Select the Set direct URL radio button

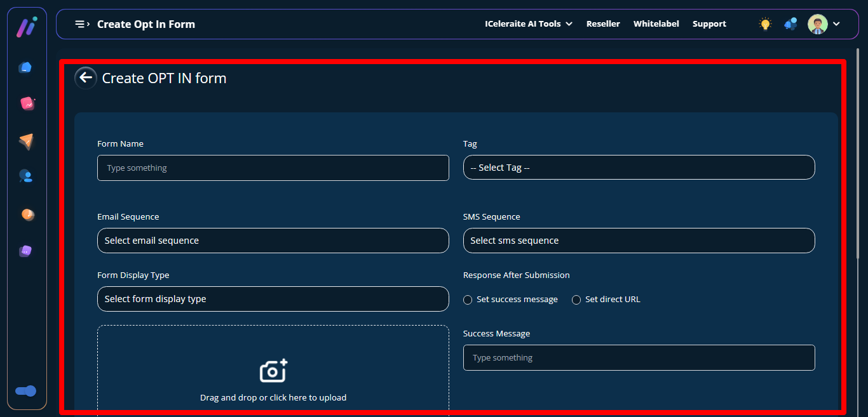coord(576,300)
